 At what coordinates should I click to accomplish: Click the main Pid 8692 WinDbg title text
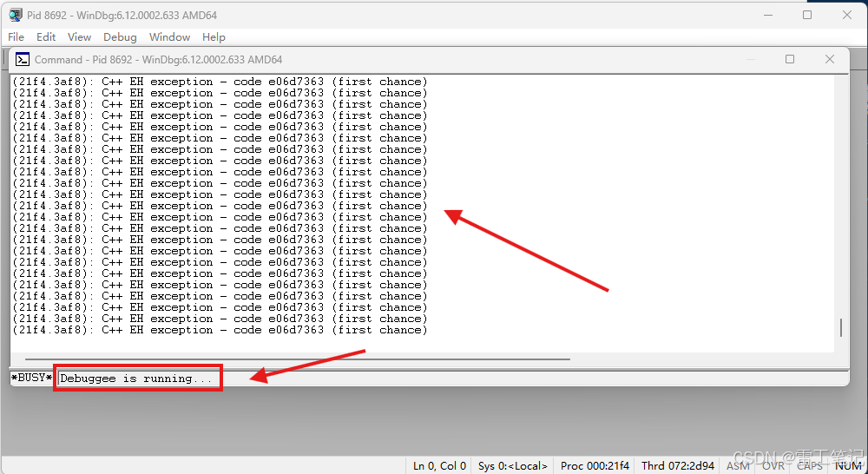tap(122, 15)
